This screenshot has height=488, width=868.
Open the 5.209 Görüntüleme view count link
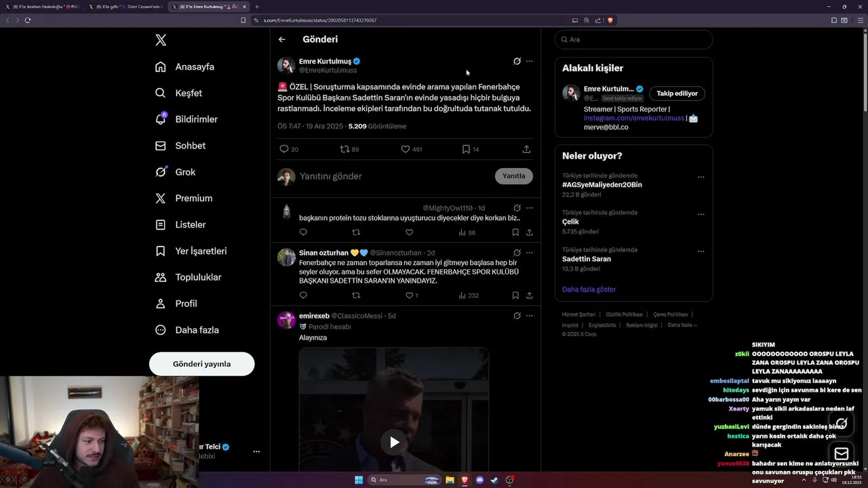(377, 126)
